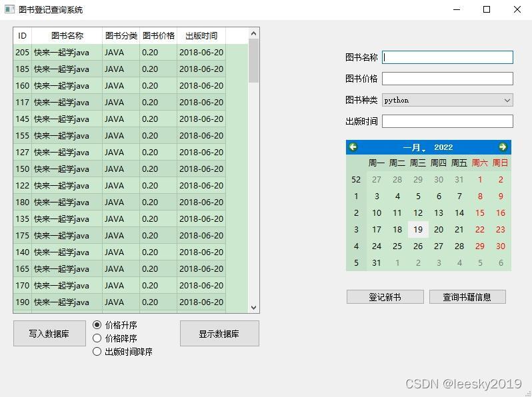Image resolution: width=532 pixels, height=397 pixels.
Task: Click the 写入数据库 button
Action: tap(49, 334)
